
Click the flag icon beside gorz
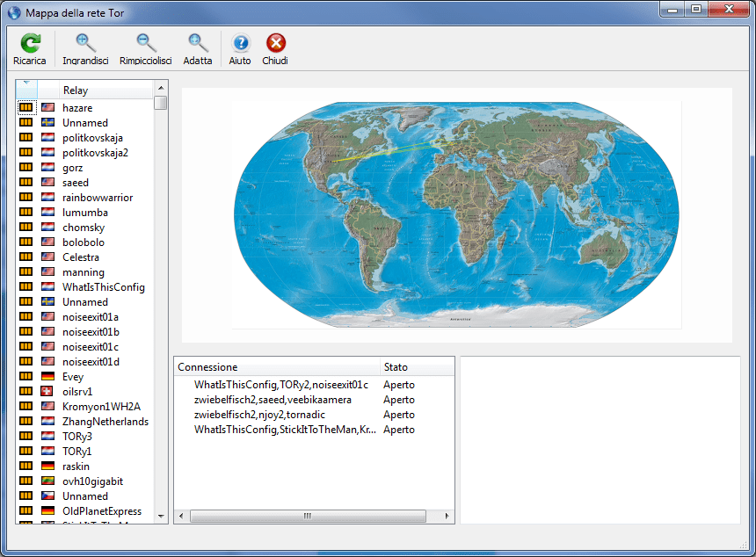(x=47, y=167)
